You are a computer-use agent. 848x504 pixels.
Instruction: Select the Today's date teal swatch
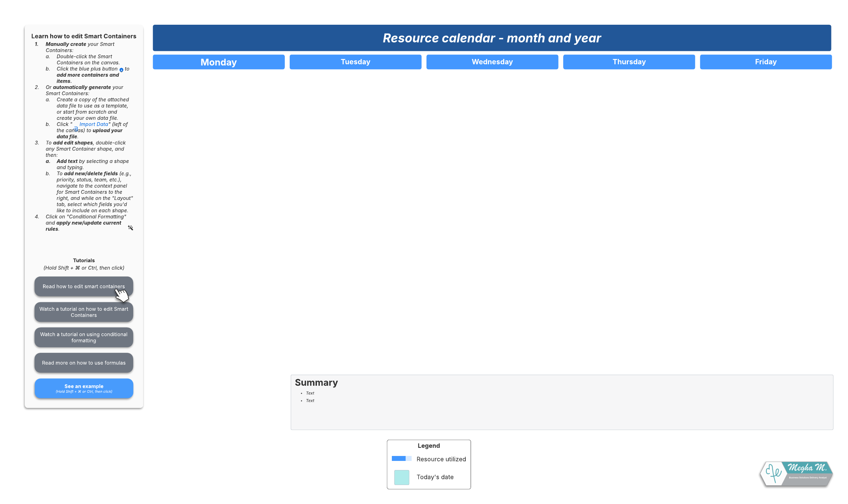(x=401, y=477)
